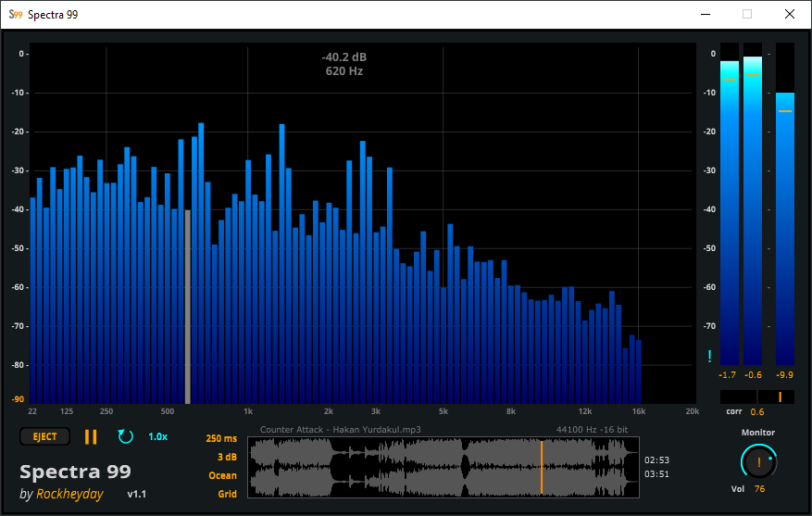812x516 pixels.
Task: Click the orange playhead marker in waveform
Action: point(542,467)
